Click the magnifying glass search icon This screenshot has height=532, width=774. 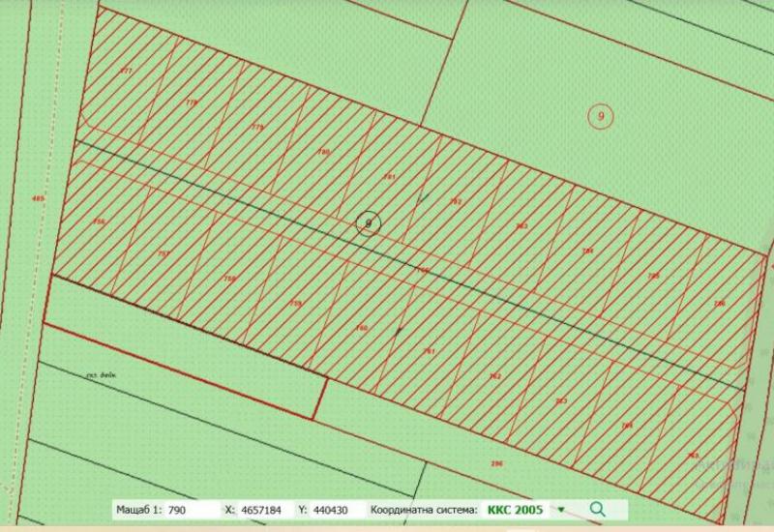tap(597, 509)
